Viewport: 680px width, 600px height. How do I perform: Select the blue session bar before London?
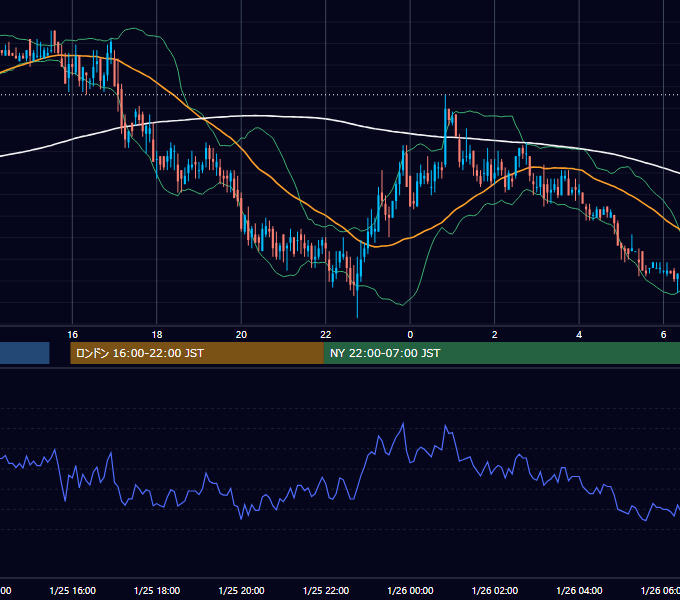24,353
